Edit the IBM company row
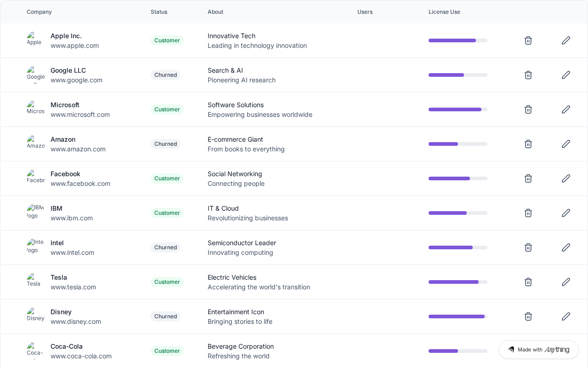588x368 pixels. pyautogui.click(x=566, y=213)
